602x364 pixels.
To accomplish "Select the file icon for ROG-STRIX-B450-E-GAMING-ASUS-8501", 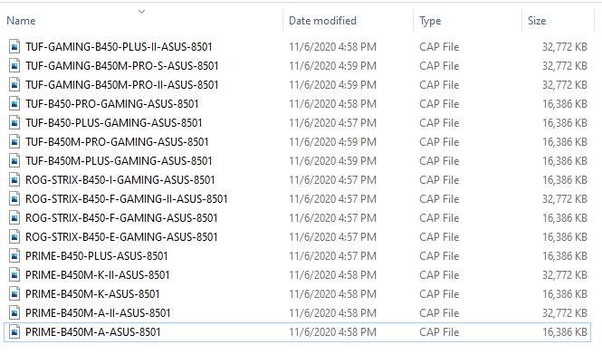I will [x=14, y=236].
